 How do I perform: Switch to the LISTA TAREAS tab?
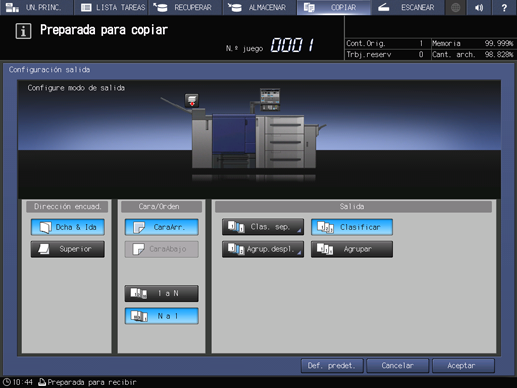pyautogui.click(x=111, y=7)
